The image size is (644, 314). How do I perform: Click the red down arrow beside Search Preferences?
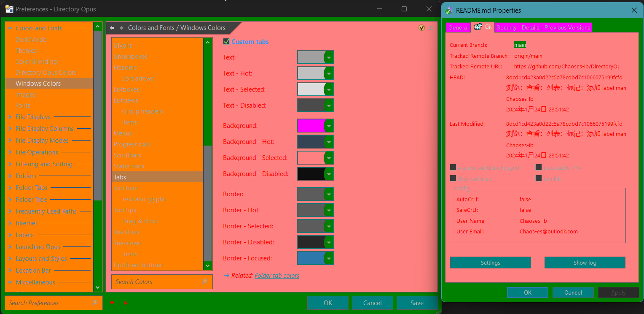point(125,303)
